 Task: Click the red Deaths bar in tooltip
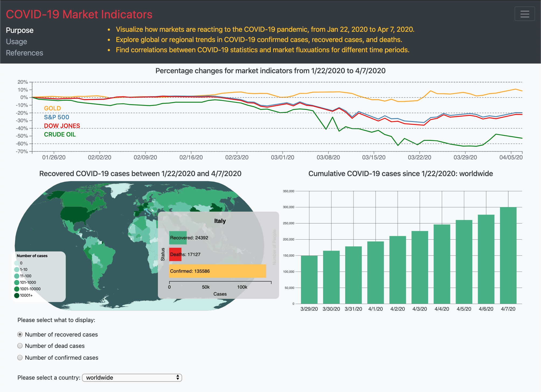(175, 254)
